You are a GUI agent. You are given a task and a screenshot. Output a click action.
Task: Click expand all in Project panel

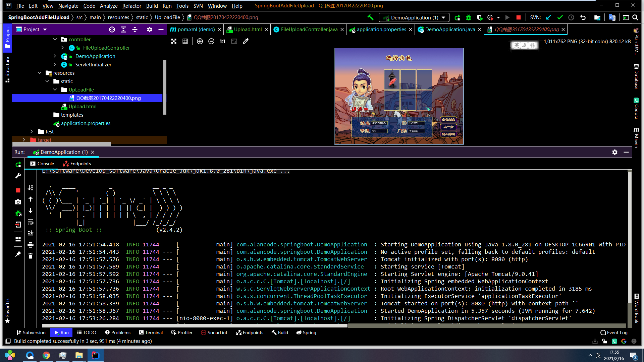(x=123, y=29)
